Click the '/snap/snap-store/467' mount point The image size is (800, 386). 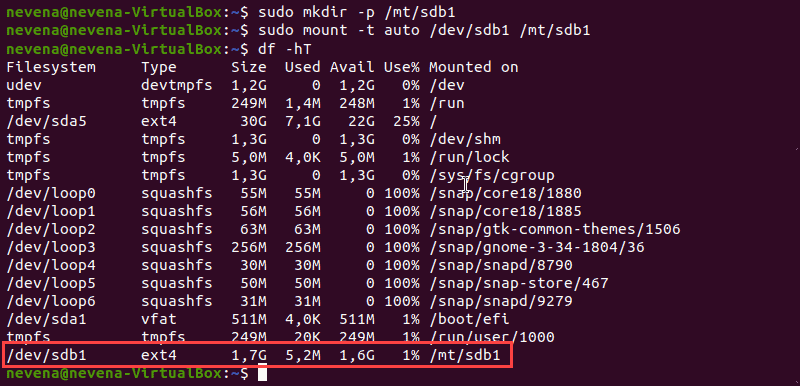[x=518, y=283]
